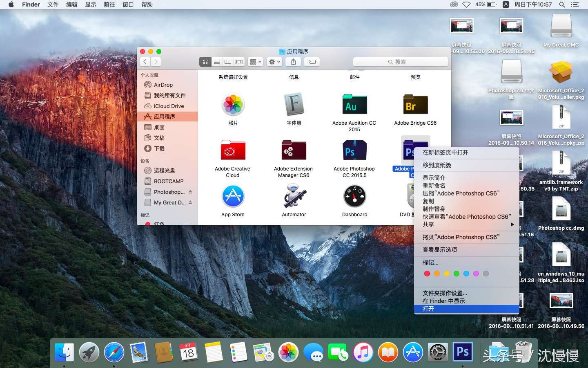588x368 pixels.
Task: Choose 移到废纸篓 from context menu
Action: tap(466, 165)
